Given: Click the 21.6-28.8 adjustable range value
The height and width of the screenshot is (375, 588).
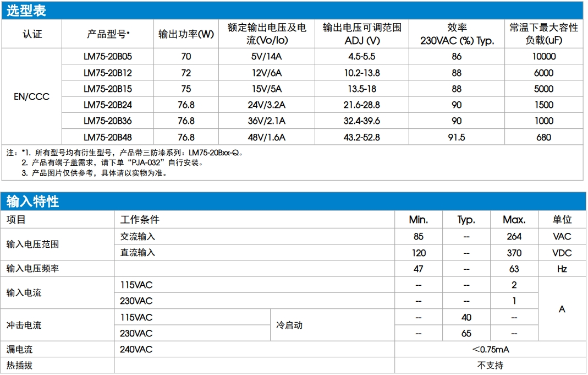Looking at the screenshot, I should [361, 105].
